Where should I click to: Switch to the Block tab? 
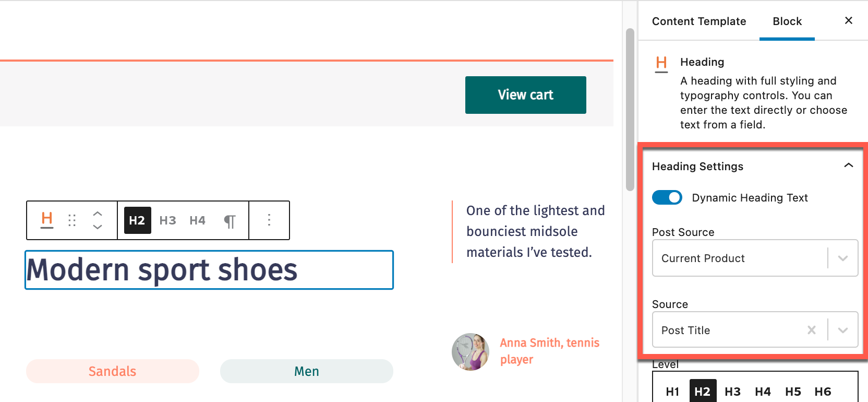[787, 21]
